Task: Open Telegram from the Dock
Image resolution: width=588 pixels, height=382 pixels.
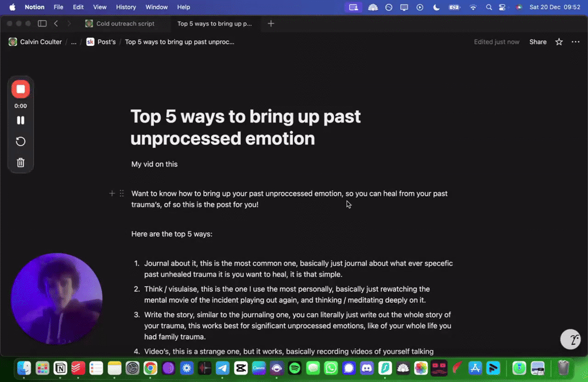Action: click(222, 368)
